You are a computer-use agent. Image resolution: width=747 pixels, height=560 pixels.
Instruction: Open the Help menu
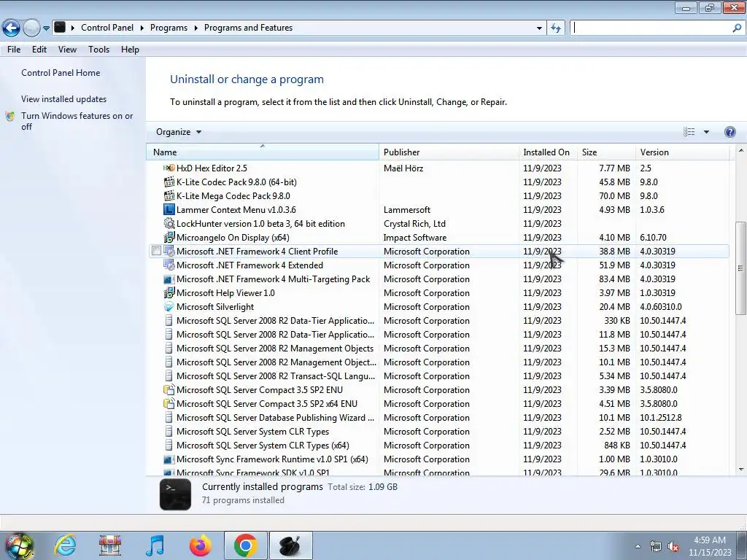(x=130, y=50)
